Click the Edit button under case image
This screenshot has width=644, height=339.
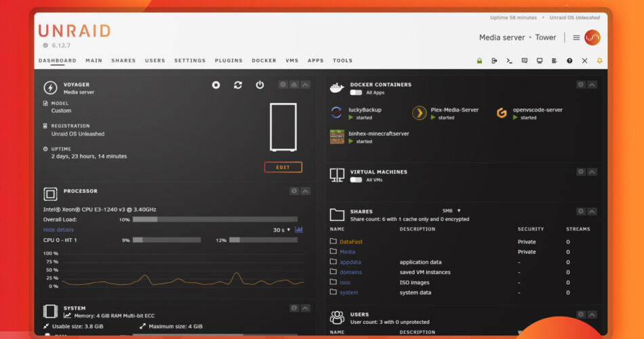[x=283, y=167]
